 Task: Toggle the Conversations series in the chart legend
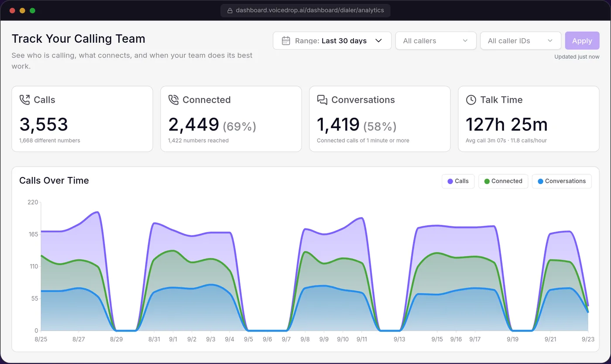coord(562,181)
